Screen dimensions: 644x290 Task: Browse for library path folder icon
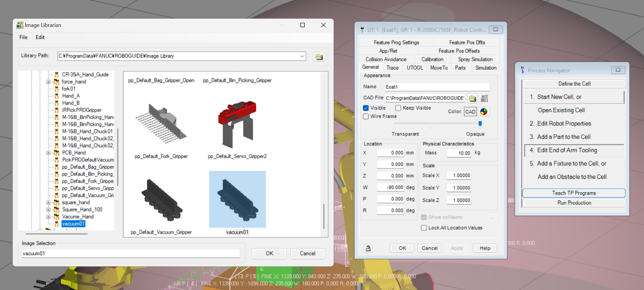point(319,57)
